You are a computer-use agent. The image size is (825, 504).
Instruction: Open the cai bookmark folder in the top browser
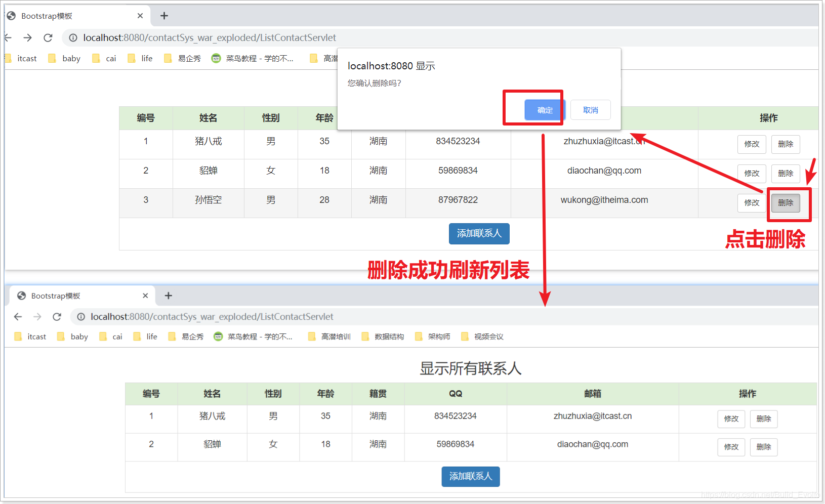104,59
